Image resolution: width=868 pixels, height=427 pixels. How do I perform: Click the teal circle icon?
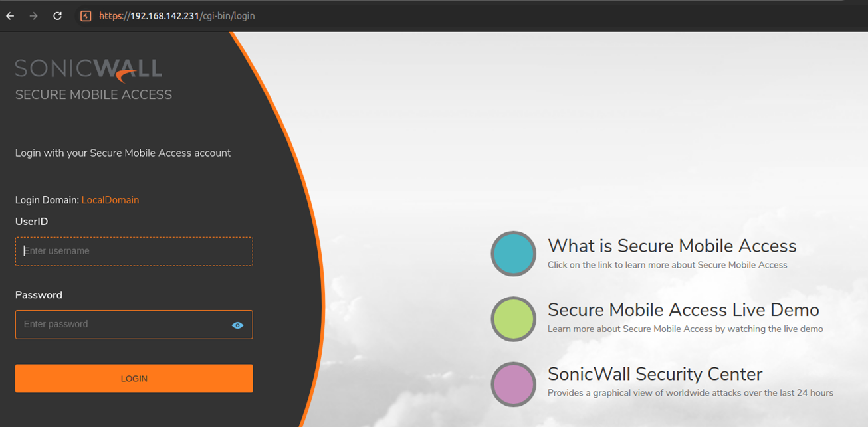(514, 254)
